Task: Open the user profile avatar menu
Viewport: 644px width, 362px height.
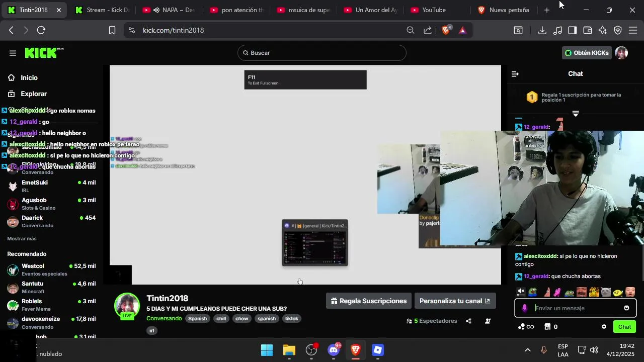Action: (x=621, y=53)
